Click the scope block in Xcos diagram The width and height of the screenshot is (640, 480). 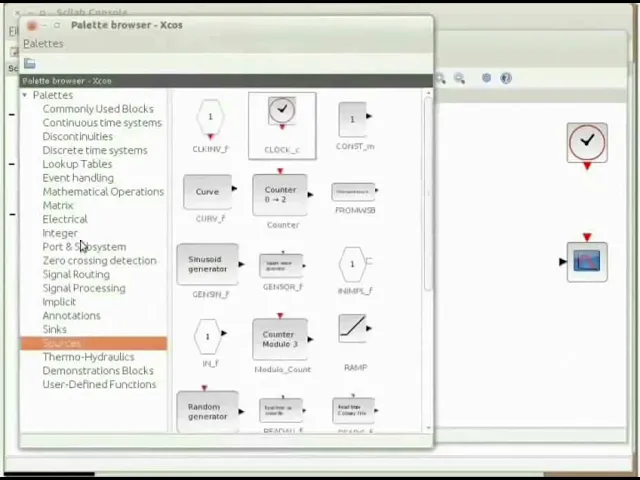click(587, 261)
